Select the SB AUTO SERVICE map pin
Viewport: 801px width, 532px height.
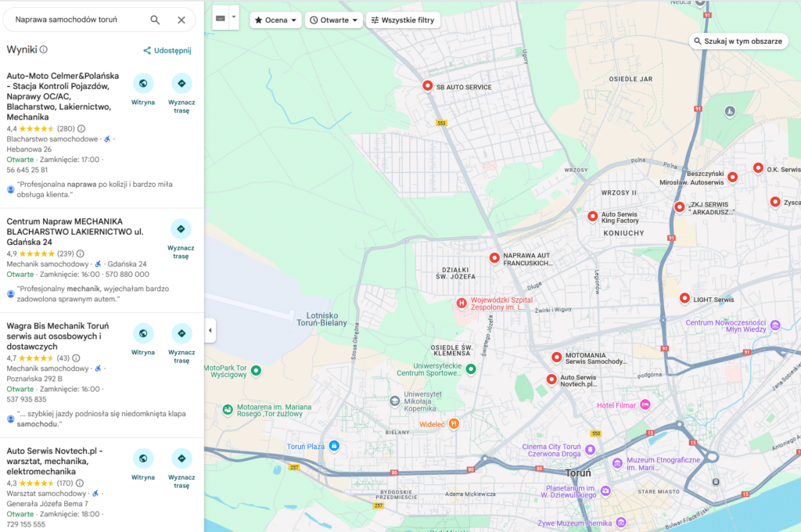coord(427,86)
